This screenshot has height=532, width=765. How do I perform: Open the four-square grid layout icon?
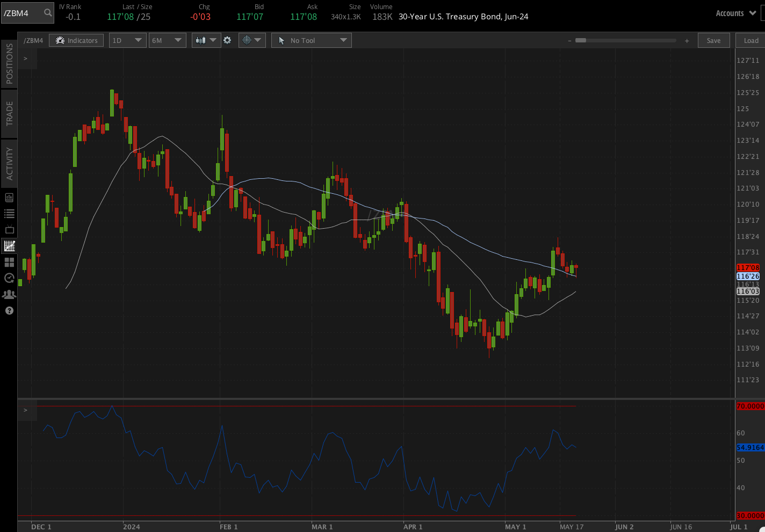9,262
